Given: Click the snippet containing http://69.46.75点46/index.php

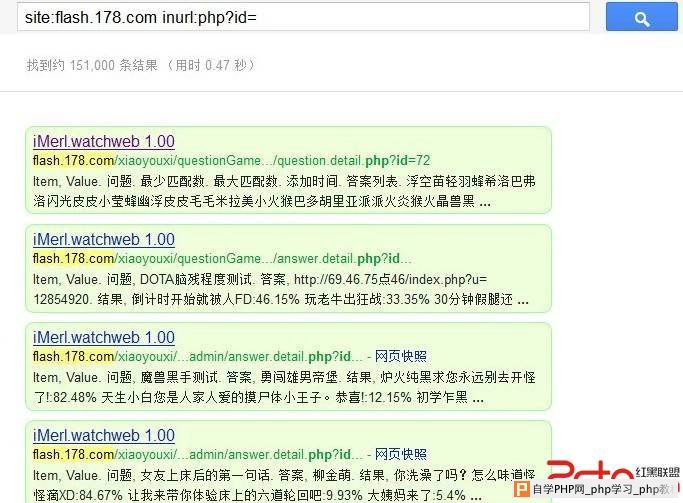Looking at the screenshot, I should [281, 289].
